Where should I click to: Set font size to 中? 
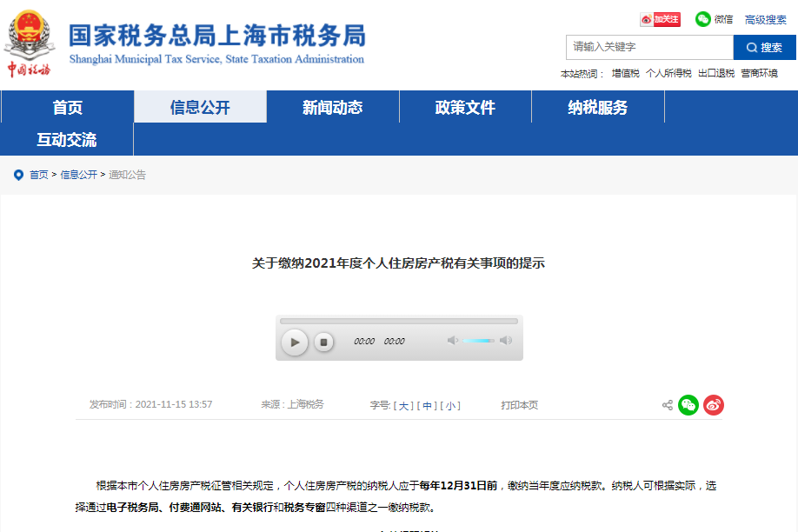[x=427, y=406]
